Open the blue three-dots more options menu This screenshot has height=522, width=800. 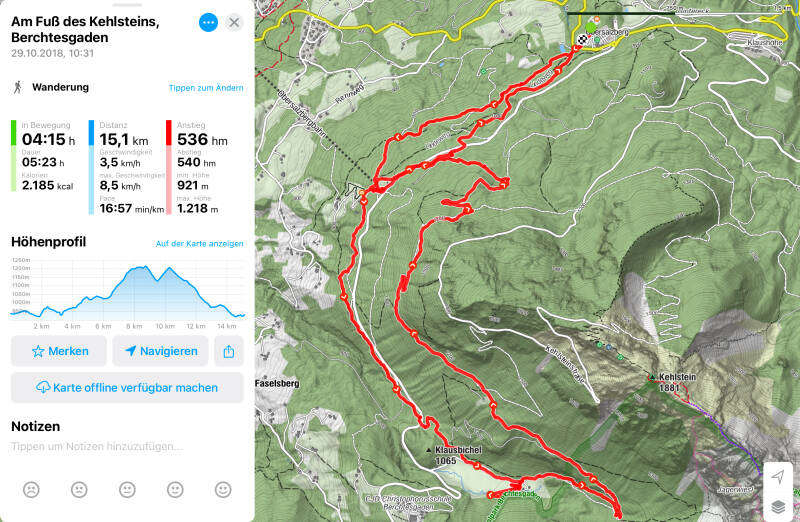(208, 22)
